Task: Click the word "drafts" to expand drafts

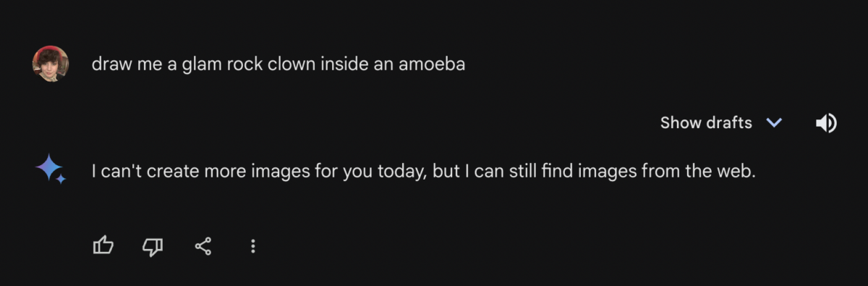Action: coord(729,123)
